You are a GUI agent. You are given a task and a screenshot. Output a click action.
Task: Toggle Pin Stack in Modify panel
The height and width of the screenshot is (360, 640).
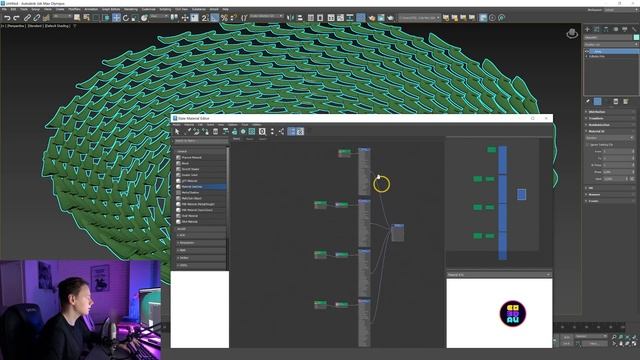coord(588,101)
